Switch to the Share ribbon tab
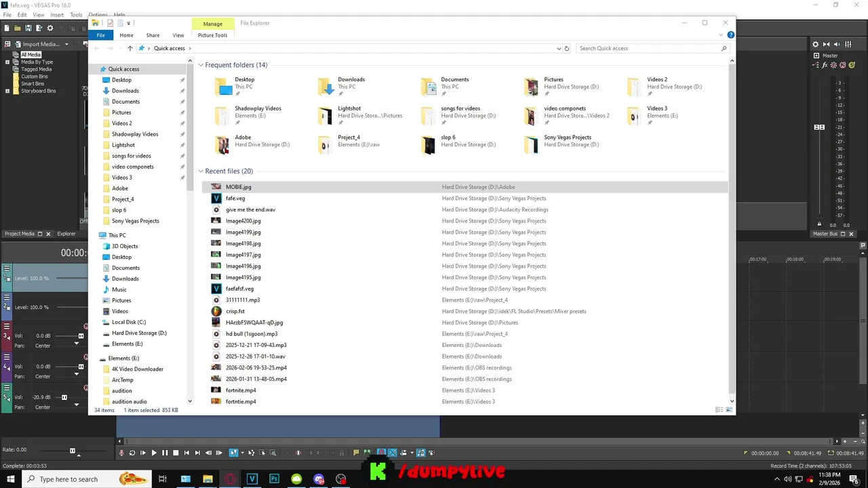Viewport: 868px width, 488px height. (x=153, y=35)
